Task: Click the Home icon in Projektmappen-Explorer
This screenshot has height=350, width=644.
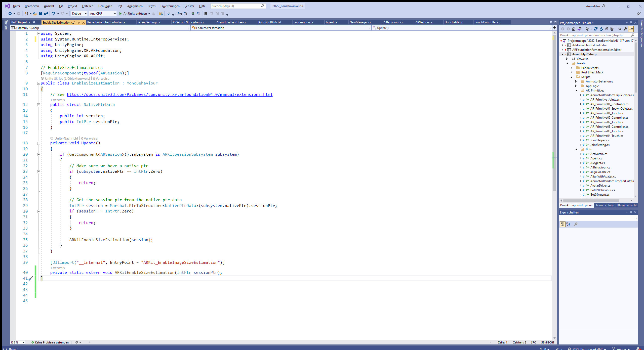Action: (x=574, y=29)
